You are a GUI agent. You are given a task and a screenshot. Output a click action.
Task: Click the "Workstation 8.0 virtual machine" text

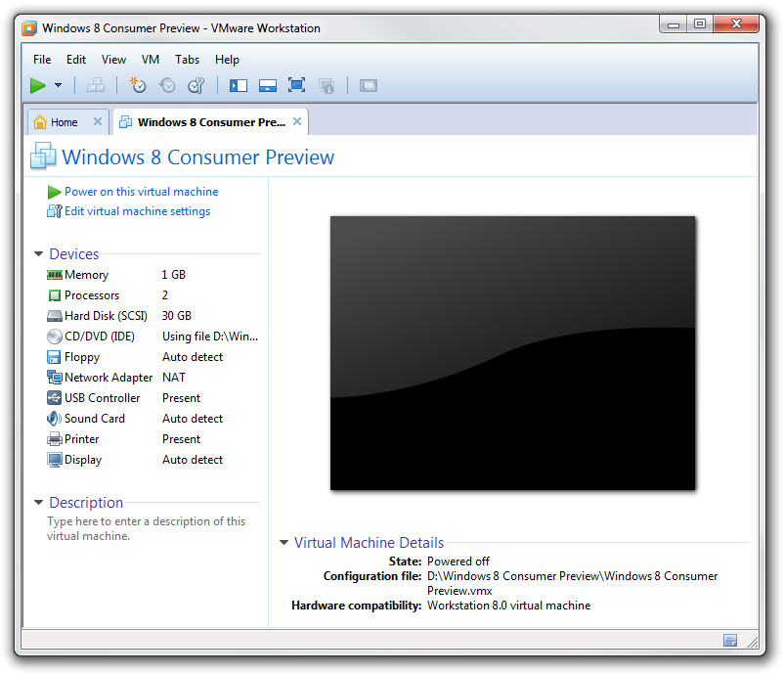[x=508, y=606]
